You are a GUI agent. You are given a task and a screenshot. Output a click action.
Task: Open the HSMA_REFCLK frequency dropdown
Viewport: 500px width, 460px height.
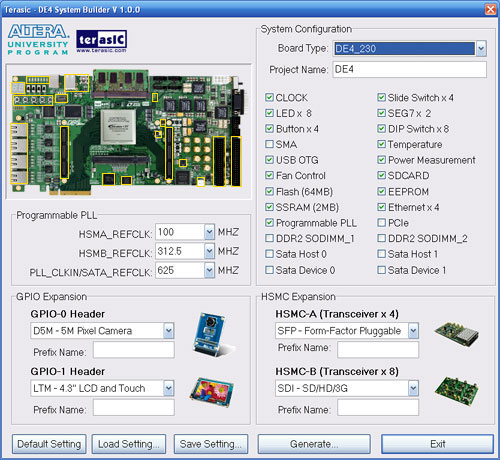pyautogui.click(x=209, y=232)
